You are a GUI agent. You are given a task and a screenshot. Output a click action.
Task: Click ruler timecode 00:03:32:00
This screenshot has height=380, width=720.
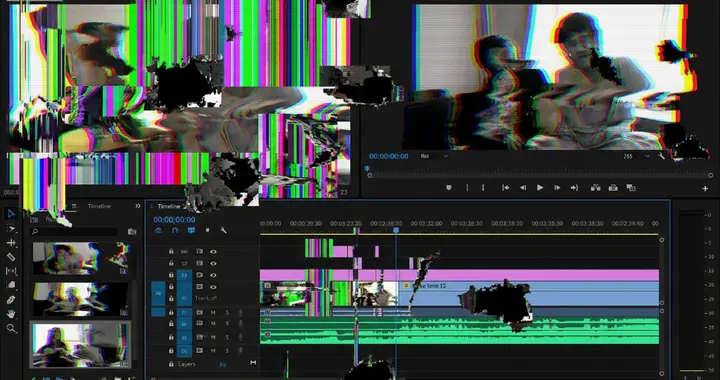click(x=426, y=224)
